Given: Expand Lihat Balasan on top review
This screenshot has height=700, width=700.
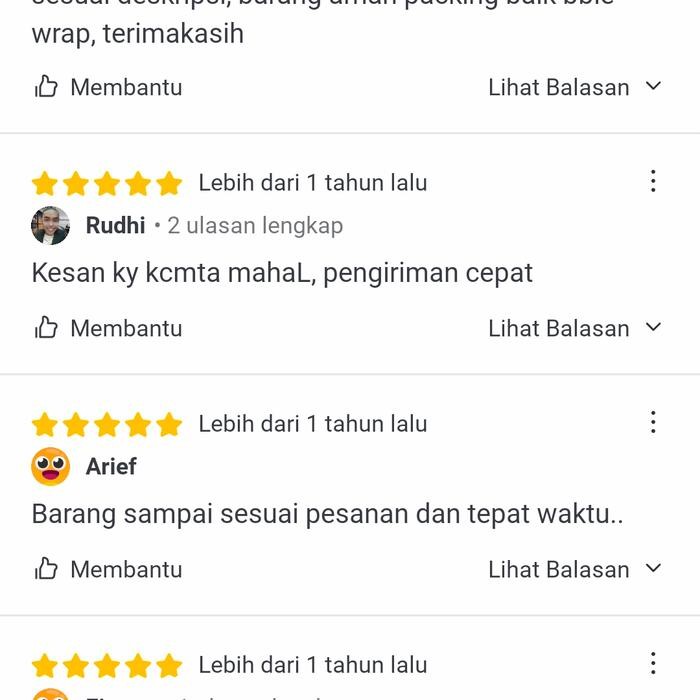Looking at the screenshot, I should [575, 87].
